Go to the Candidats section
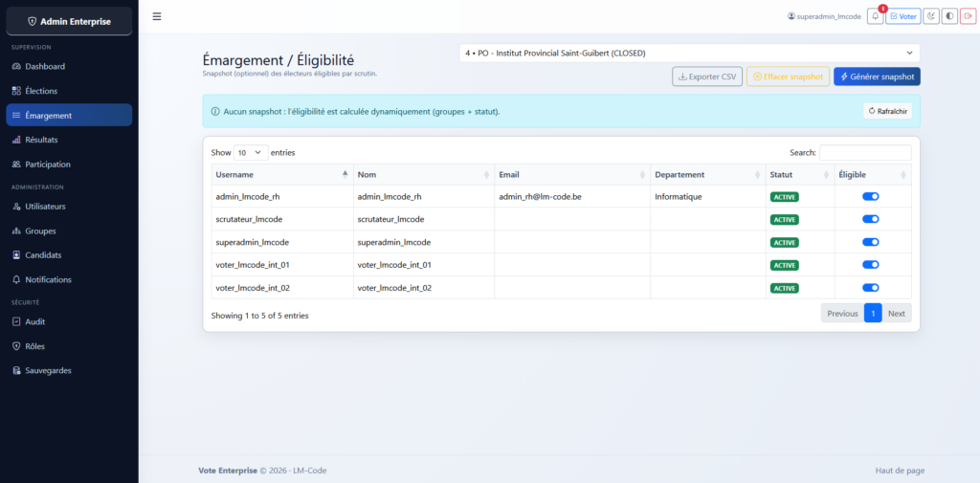Image resolution: width=980 pixels, height=483 pixels. (x=43, y=255)
